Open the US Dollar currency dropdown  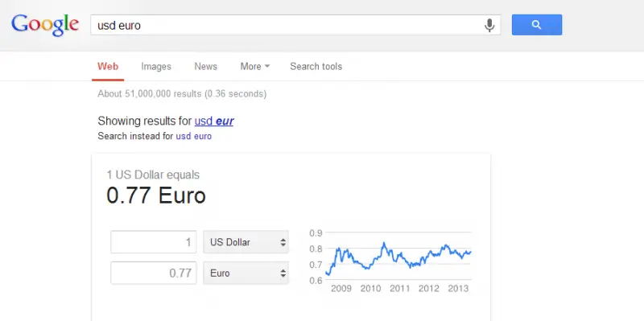click(246, 242)
